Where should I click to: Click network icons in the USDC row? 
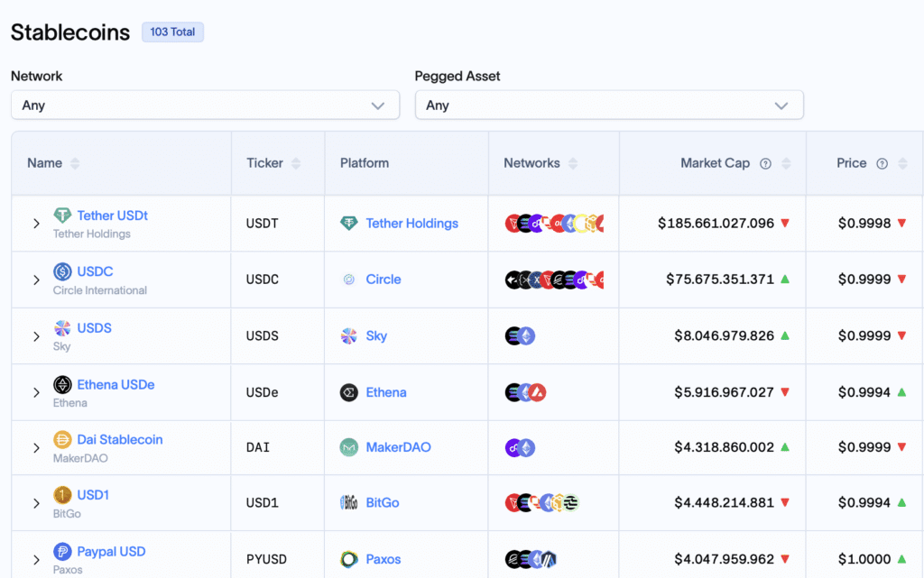pos(555,280)
